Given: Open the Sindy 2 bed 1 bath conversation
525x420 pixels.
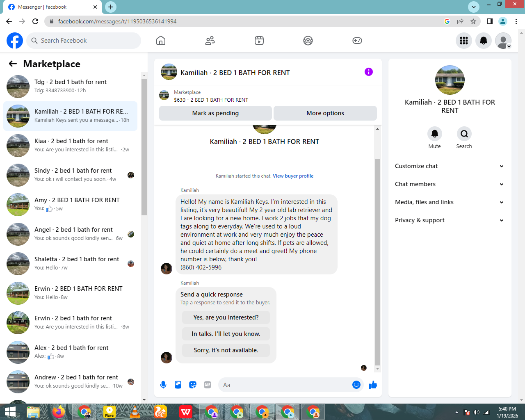Looking at the screenshot, I should click(x=71, y=175).
